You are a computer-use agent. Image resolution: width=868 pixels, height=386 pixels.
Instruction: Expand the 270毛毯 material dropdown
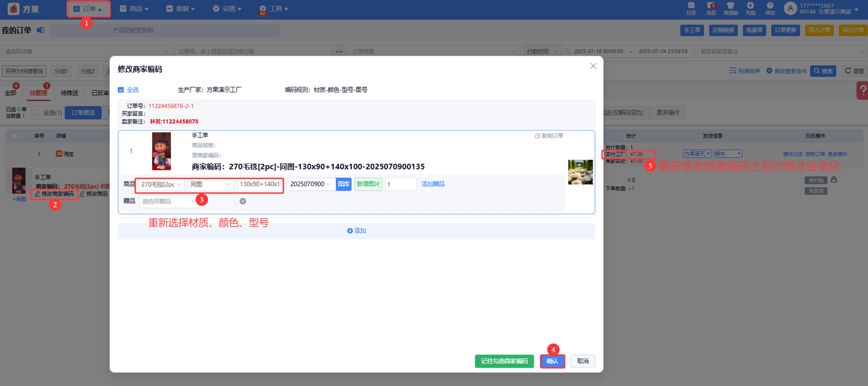(x=161, y=184)
